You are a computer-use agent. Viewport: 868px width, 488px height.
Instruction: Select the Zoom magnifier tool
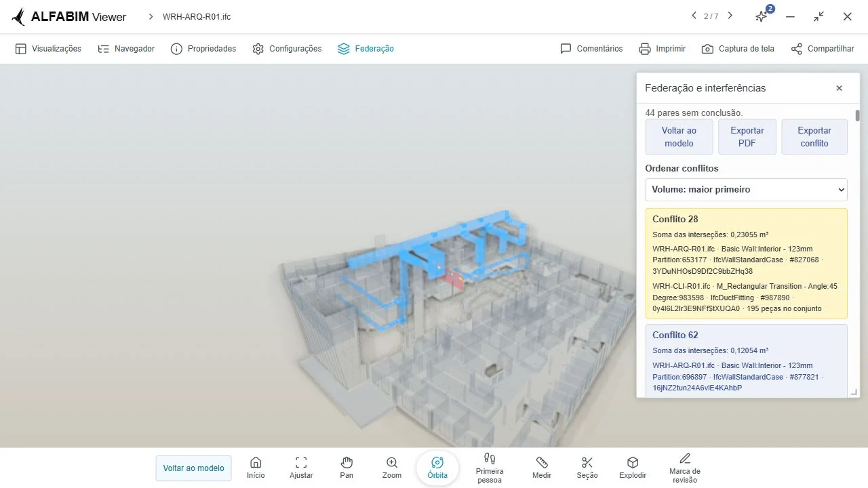pos(392,468)
